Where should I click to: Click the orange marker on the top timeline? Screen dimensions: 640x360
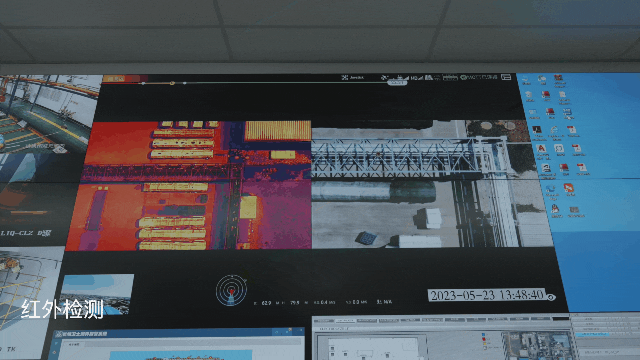(x=172, y=83)
